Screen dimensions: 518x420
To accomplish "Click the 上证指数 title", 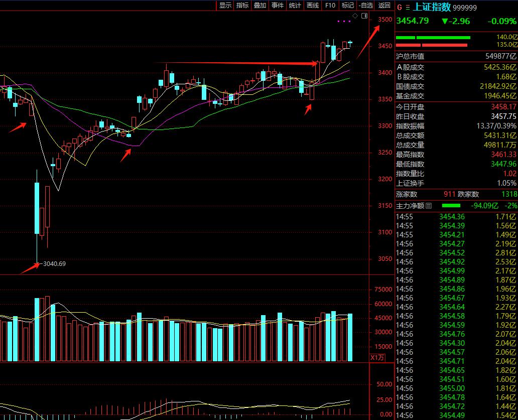I will 432,7.
